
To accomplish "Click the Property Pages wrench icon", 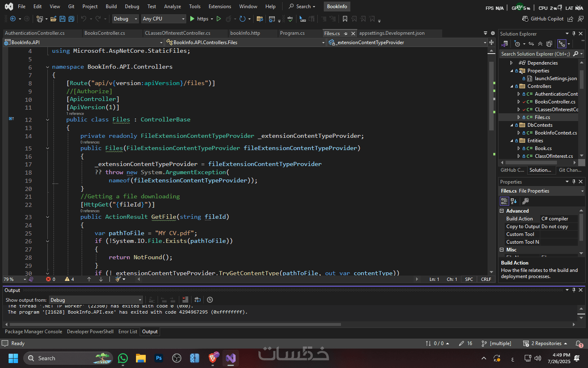I will click(x=526, y=201).
